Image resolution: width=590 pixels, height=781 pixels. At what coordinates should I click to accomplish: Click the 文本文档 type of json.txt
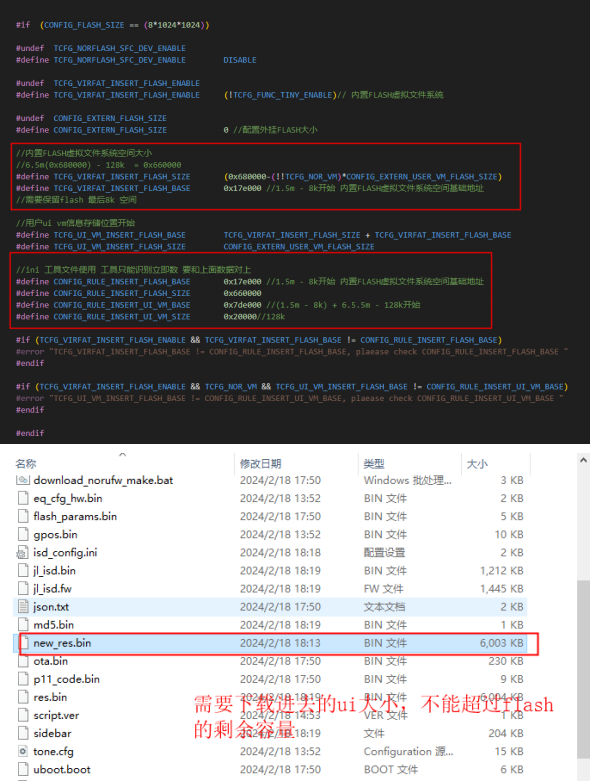[x=384, y=607]
